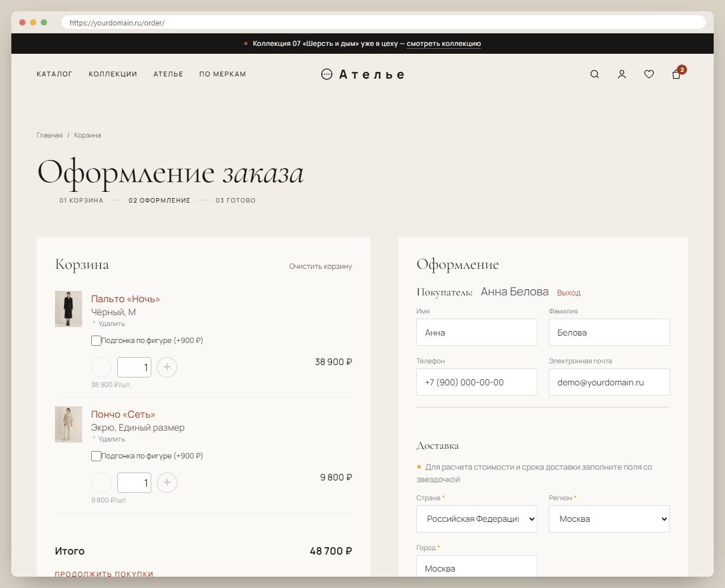The height and width of the screenshot is (588, 725).
Task: Click the browser address bar
Action: [x=383, y=23]
